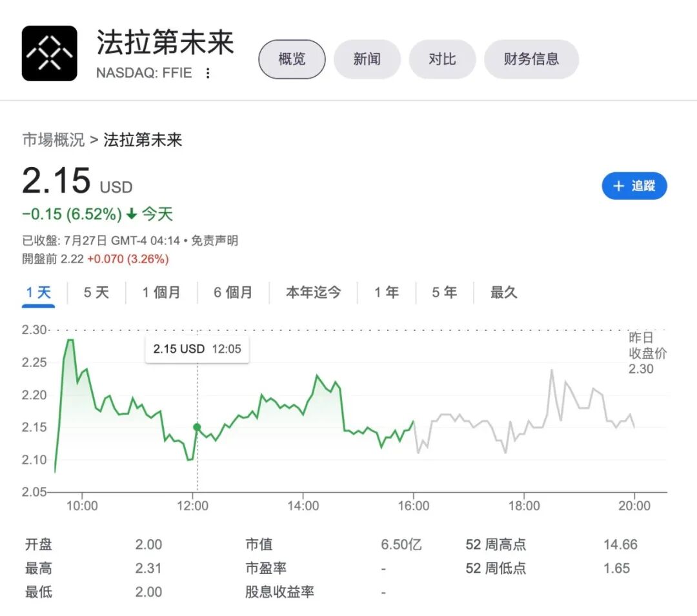Click the 最高 2.31 value
Screen dimensions: 697x616
point(148,568)
